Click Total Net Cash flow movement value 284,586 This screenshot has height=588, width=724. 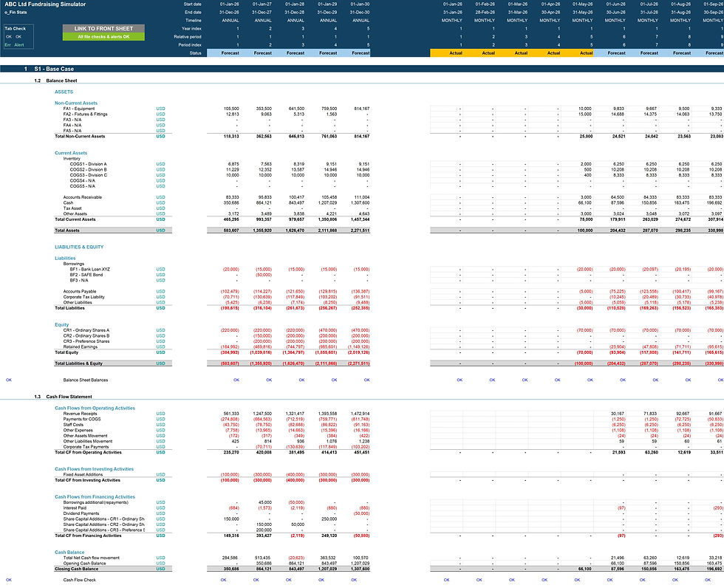pyautogui.click(x=231, y=558)
